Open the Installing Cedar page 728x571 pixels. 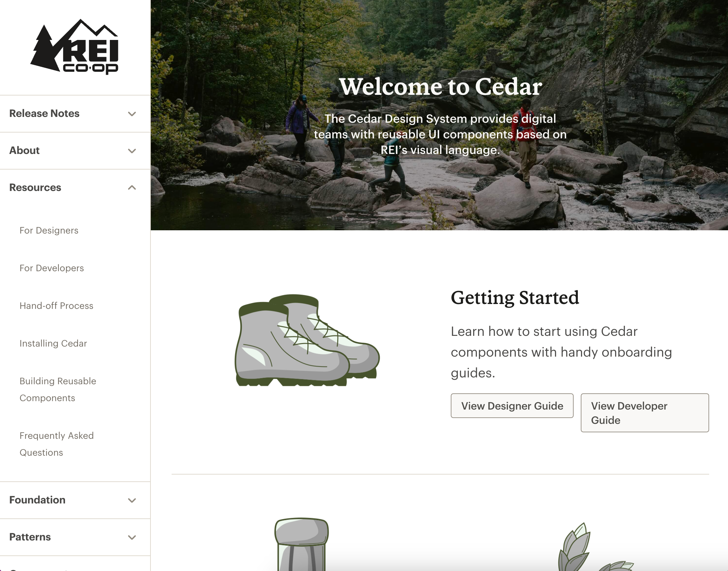coord(53,343)
